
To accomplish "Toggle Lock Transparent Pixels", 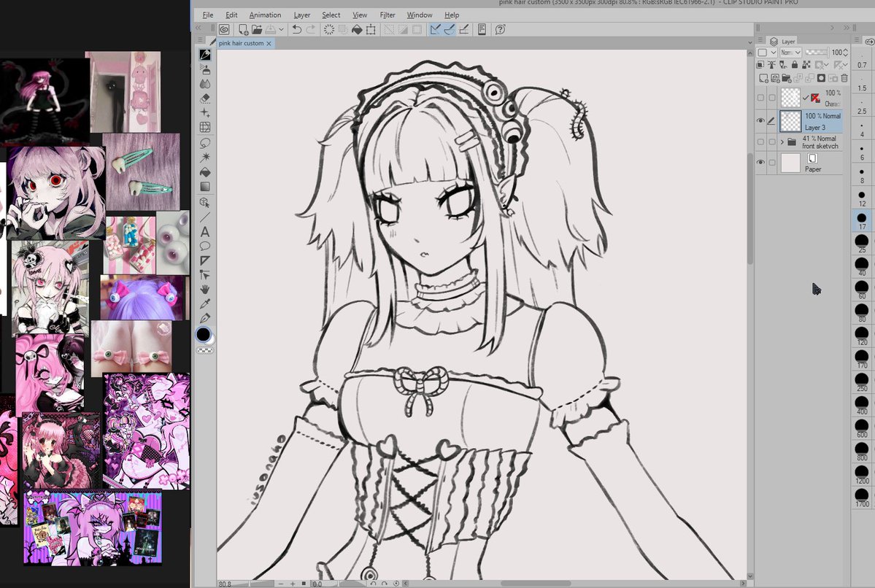I will (806, 65).
